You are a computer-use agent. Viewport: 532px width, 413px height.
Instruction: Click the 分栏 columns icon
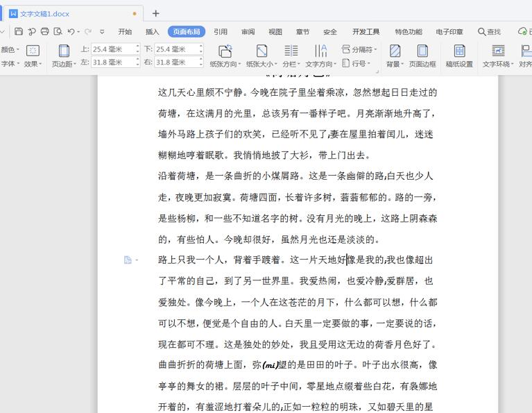[291, 51]
